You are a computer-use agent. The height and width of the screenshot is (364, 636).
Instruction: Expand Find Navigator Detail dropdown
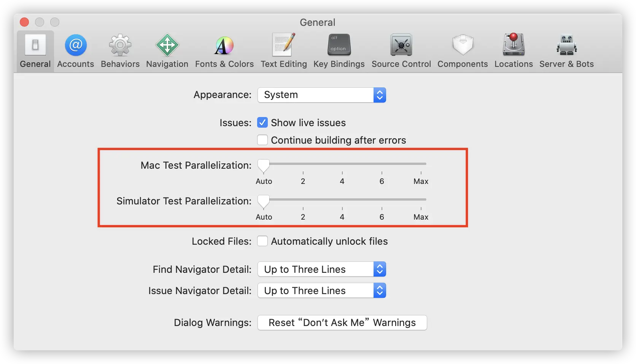point(322,269)
